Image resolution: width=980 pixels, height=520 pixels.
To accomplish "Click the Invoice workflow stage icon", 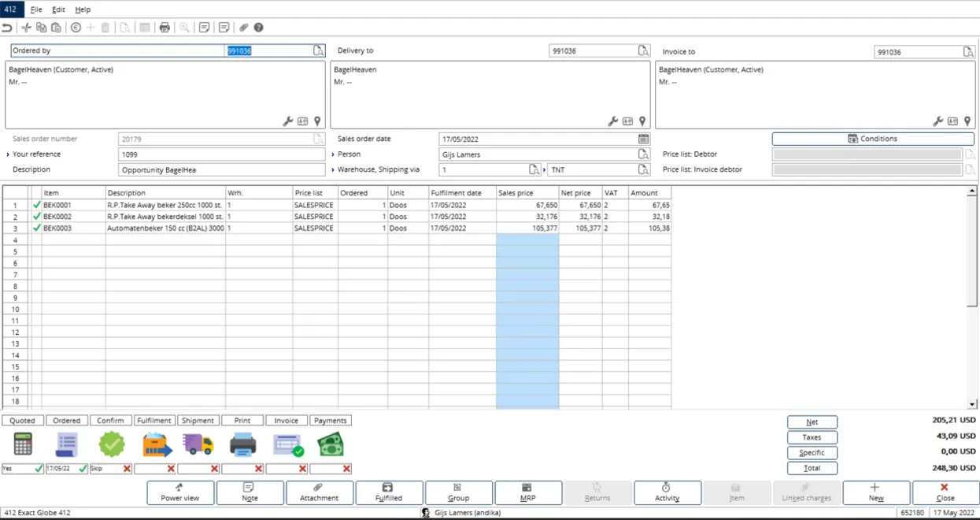I will point(287,445).
